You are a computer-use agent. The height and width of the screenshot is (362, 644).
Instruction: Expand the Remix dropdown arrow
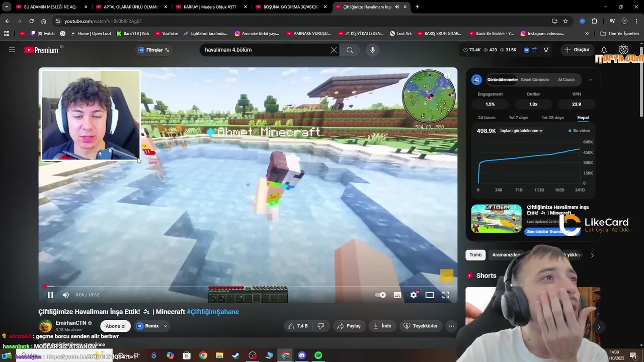(x=165, y=326)
